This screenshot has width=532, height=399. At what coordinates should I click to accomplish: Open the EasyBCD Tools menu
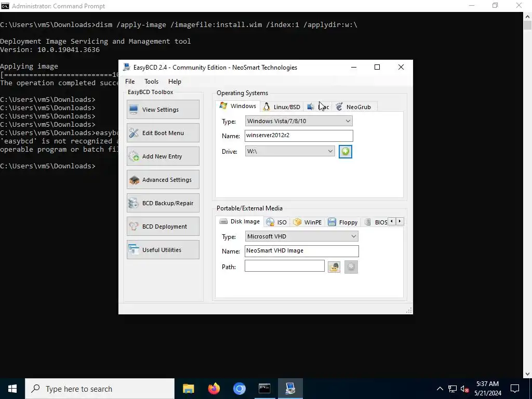click(x=151, y=82)
